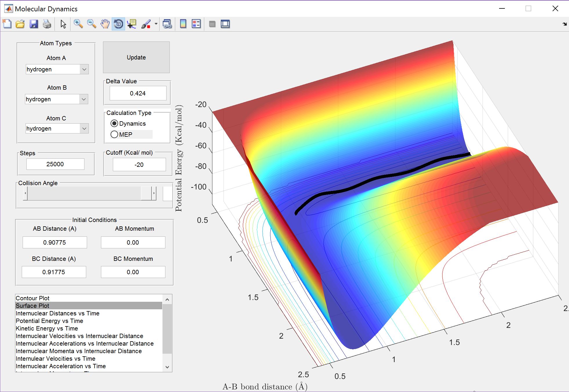Open the Atom A dropdown

click(x=84, y=69)
